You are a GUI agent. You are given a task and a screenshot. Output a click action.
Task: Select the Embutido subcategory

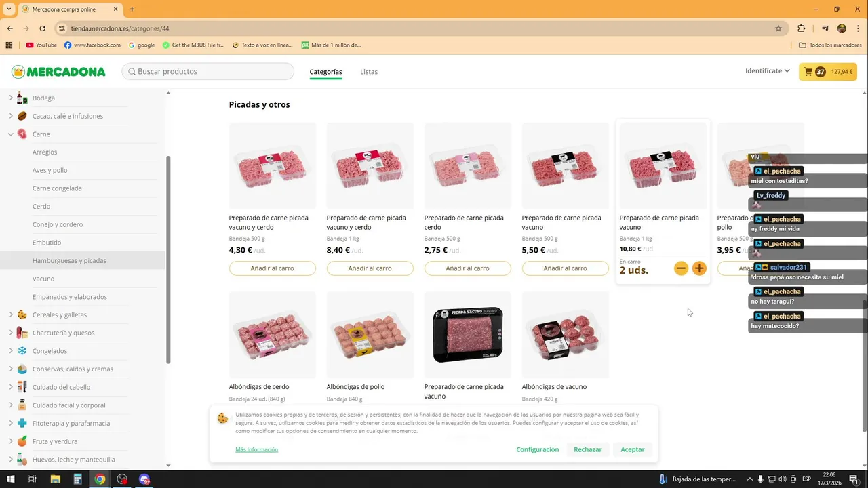[47, 243]
